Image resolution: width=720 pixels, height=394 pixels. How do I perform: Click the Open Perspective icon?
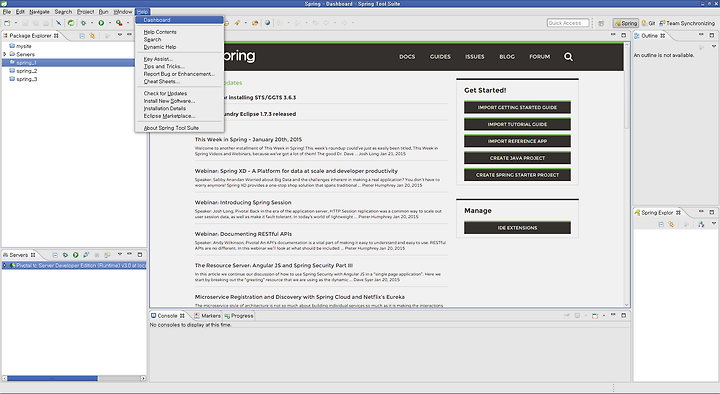[x=601, y=23]
